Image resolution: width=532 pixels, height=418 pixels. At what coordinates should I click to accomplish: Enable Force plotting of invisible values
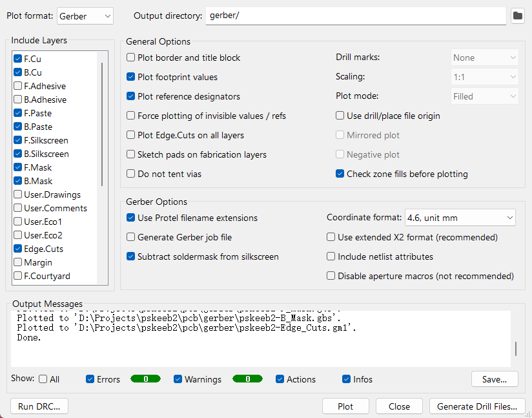(130, 116)
